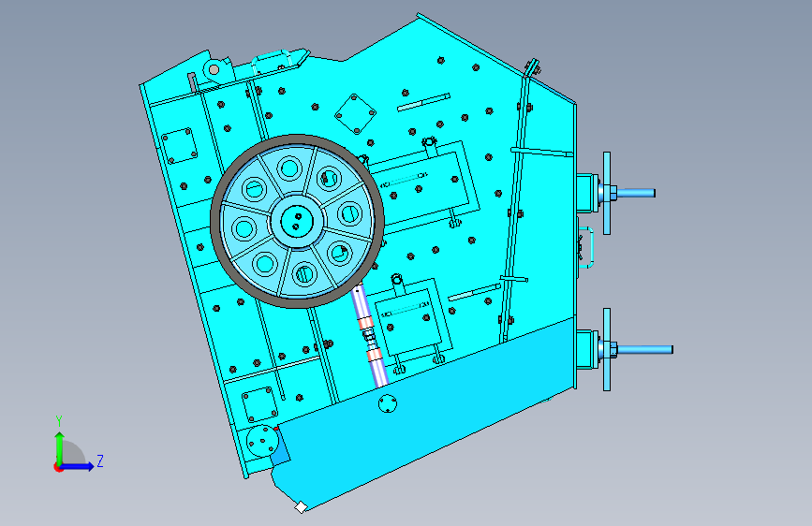The height and width of the screenshot is (526, 812).
Task: Select the hydraulic cylinder below the pulley
Action: (x=370, y=336)
